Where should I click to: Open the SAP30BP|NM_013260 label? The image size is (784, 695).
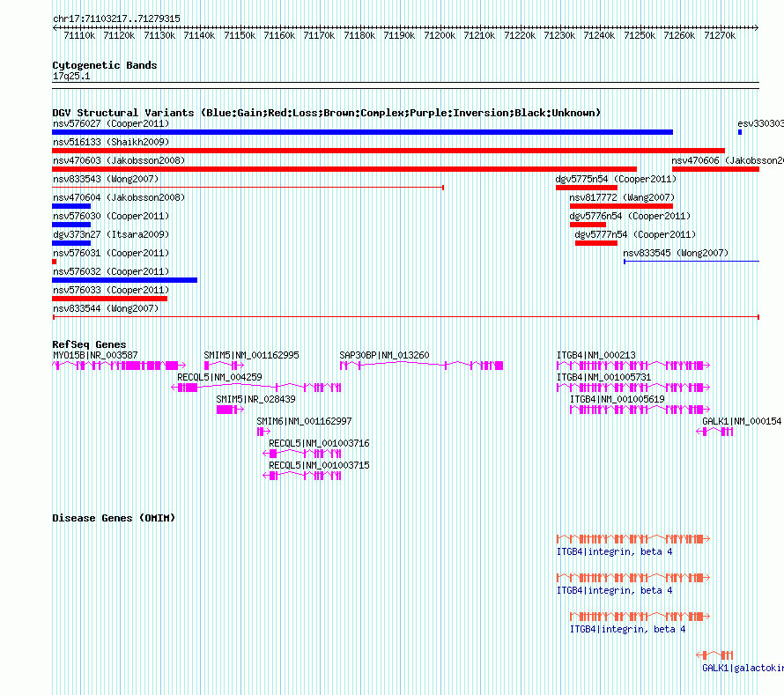point(384,355)
